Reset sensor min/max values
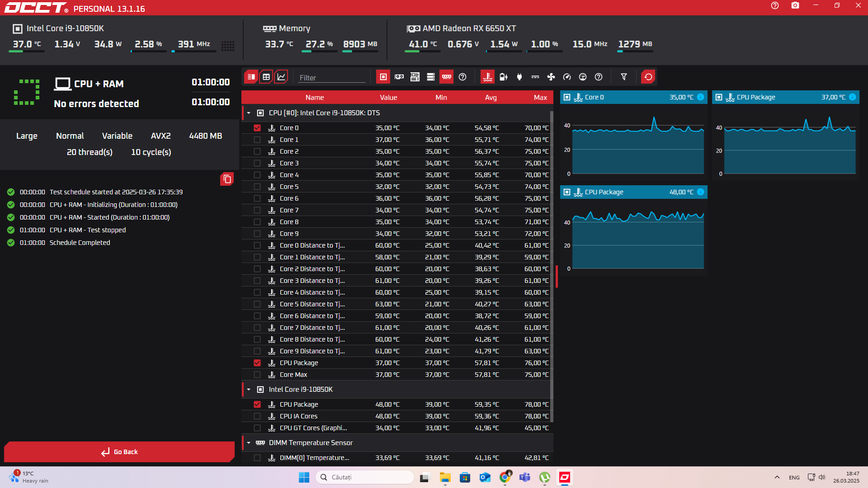This screenshot has width=868, height=488. pyautogui.click(x=648, y=77)
